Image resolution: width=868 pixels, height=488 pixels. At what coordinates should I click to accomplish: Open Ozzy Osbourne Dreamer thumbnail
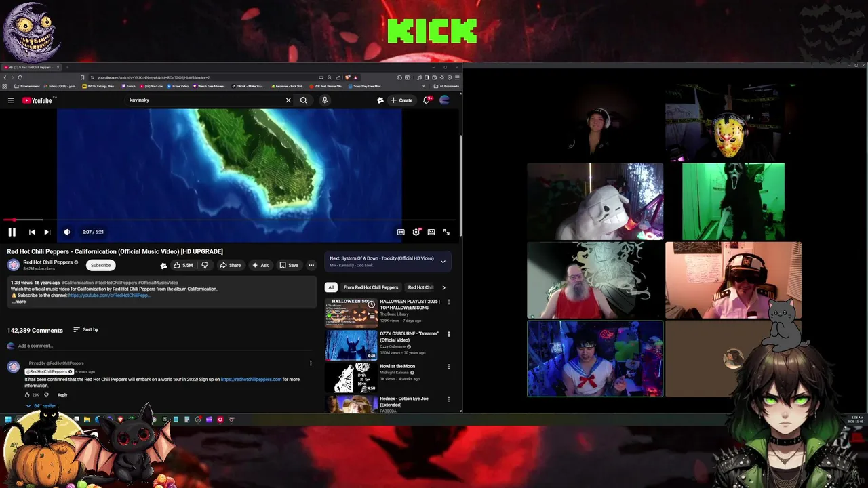pos(351,344)
